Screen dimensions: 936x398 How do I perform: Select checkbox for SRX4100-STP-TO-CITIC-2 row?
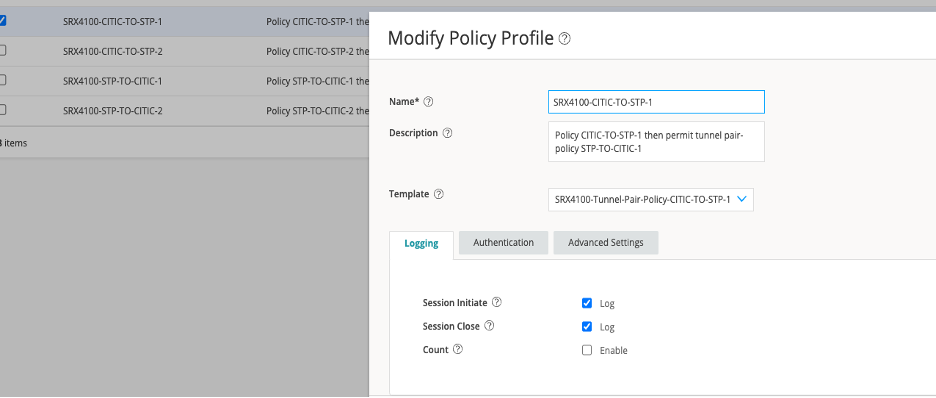[x=2, y=110]
